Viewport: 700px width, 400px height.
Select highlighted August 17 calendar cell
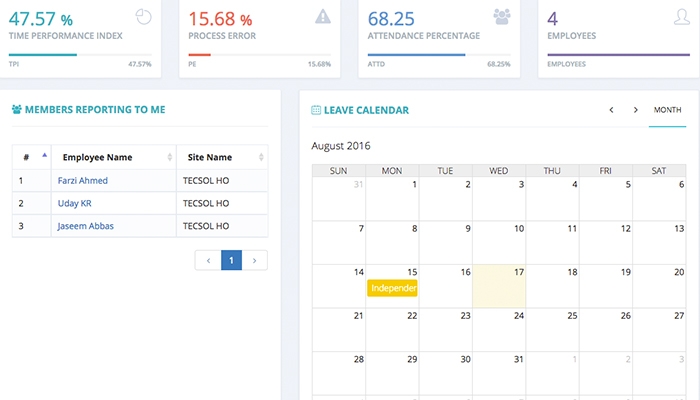click(499, 286)
